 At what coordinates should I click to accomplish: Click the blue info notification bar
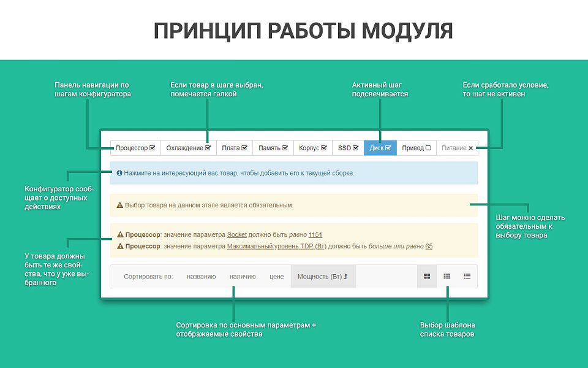pos(294,173)
